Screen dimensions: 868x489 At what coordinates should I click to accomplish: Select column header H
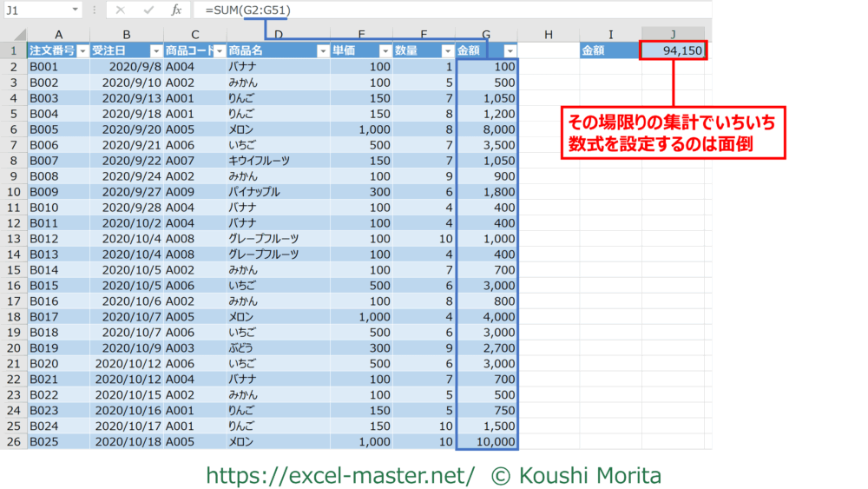[548, 34]
